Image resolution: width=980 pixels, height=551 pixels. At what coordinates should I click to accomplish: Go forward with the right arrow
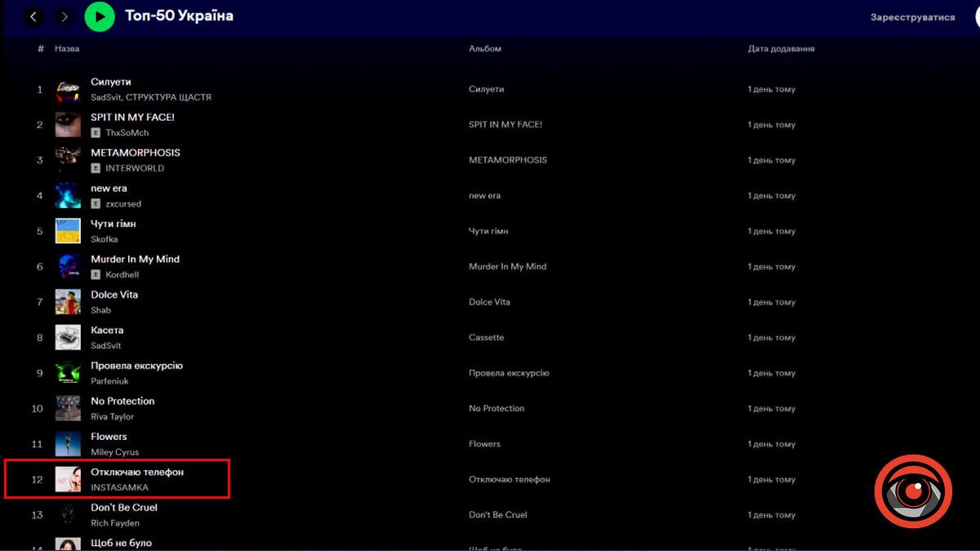click(65, 16)
